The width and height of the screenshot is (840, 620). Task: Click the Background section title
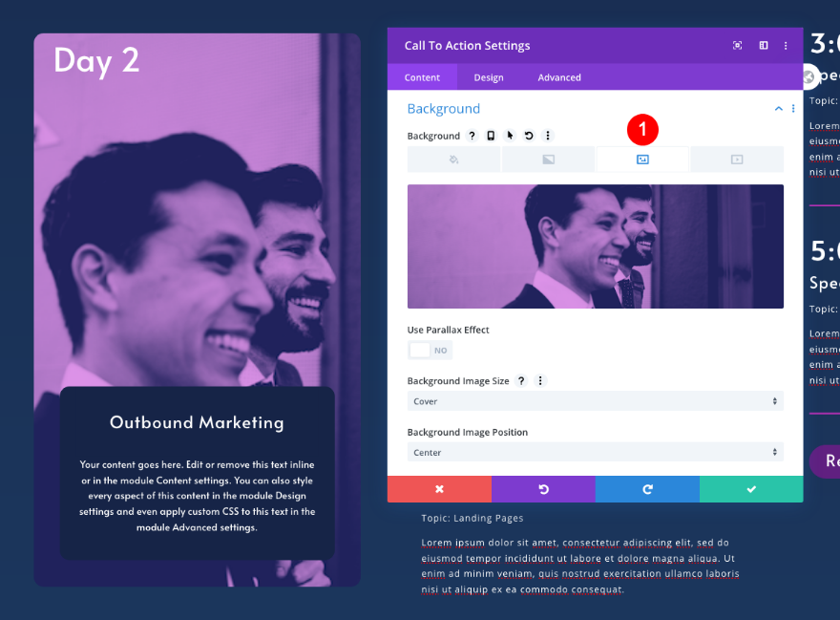coord(444,108)
